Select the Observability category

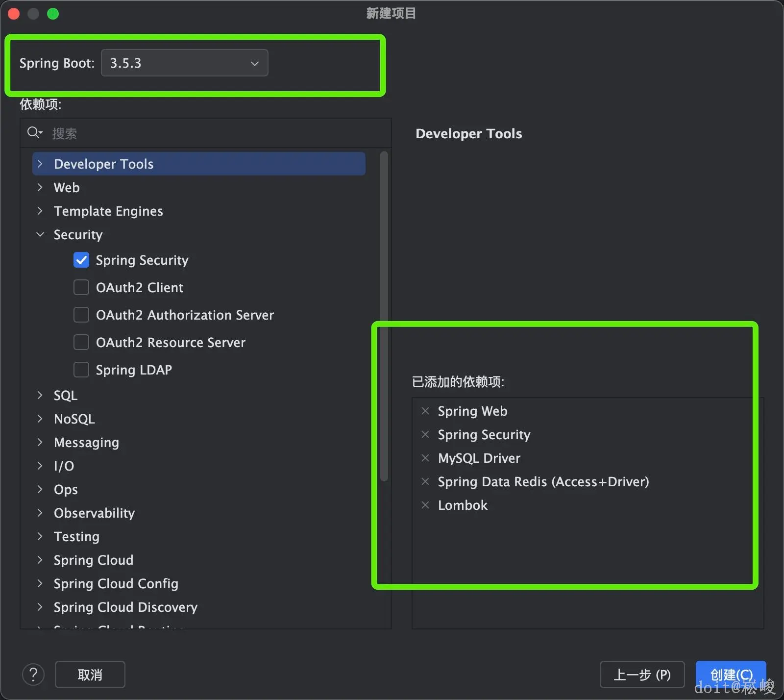click(94, 513)
